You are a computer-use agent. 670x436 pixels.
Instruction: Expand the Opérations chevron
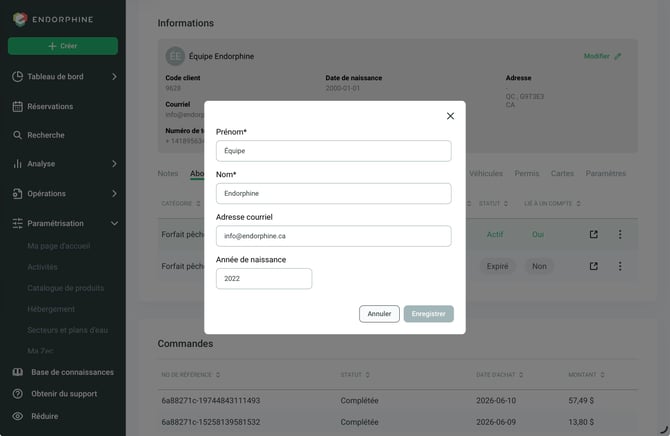click(114, 194)
